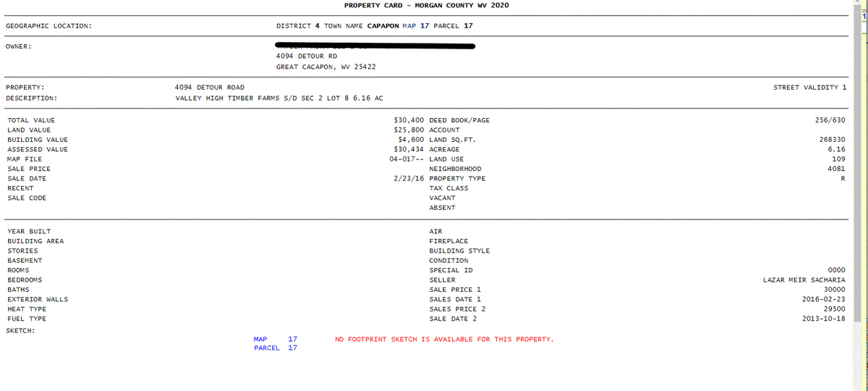Image resolution: width=868 pixels, height=391 pixels.
Task: Click the VALLEY HIGH TIMBER FARMS description
Action: tap(279, 98)
